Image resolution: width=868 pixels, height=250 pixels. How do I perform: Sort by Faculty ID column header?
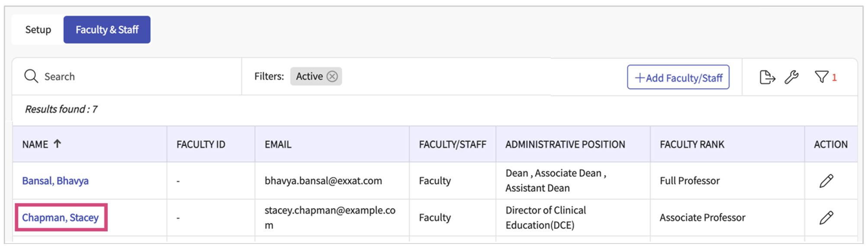(201, 144)
